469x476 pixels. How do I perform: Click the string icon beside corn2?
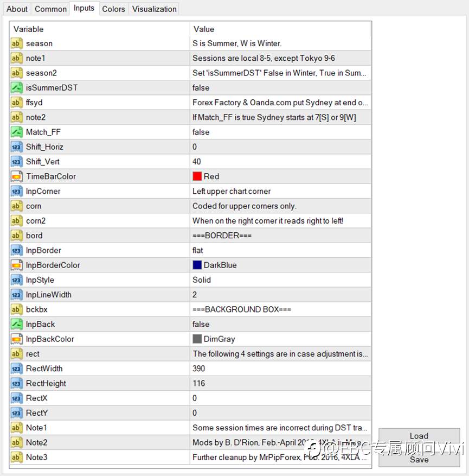point(16,221)
